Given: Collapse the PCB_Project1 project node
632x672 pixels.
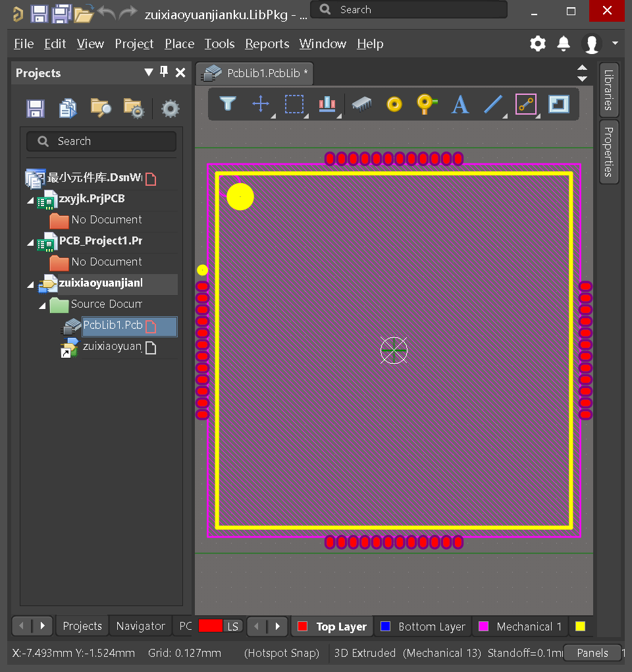Looking at the screenshot, I should 30,242.
